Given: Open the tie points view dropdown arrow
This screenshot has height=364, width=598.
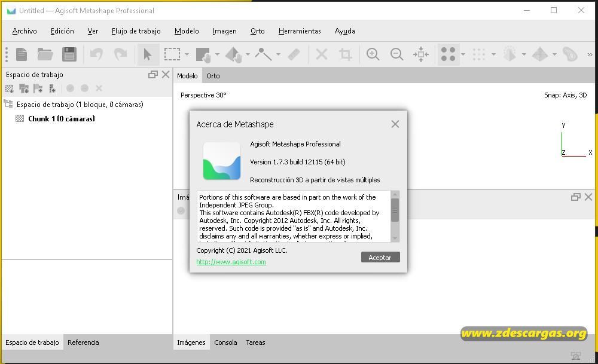Looking at the screenshot, I should point(463,54).
